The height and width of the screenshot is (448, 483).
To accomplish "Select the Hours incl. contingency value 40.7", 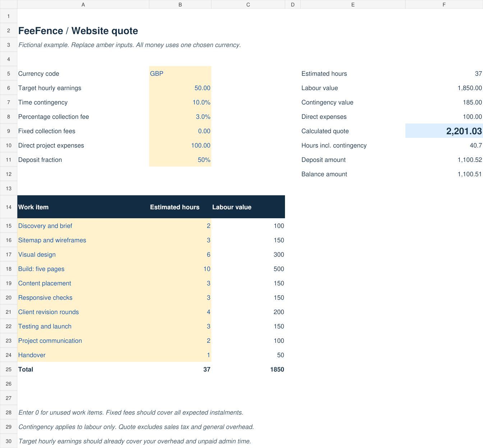I will pyautogui.click(x=444, y=145).
